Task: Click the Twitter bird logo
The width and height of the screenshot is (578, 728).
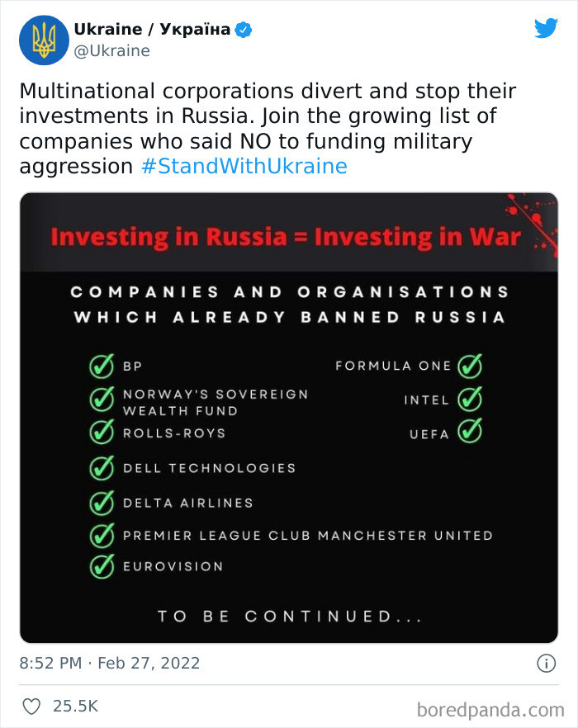Action: (x=546, y=27)
